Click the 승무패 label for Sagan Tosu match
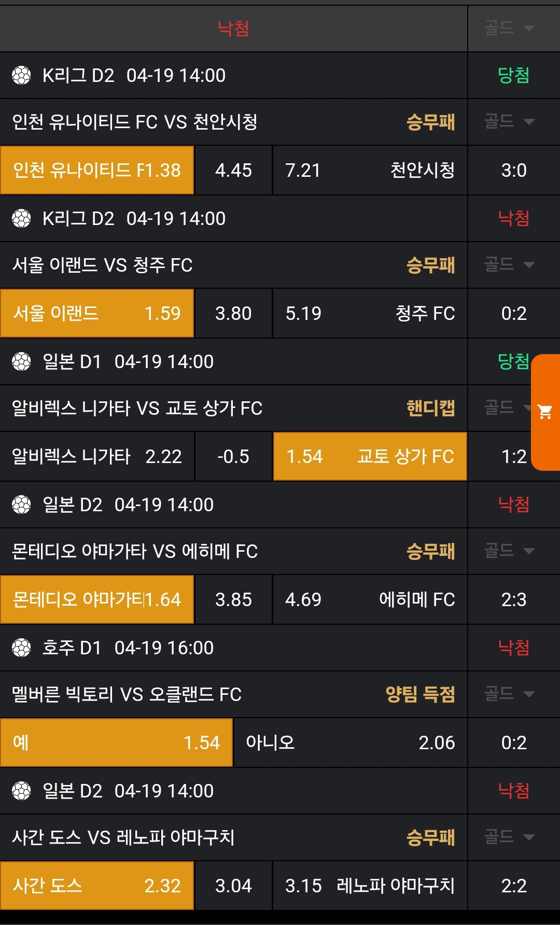Image resolution: width=560 pixels, height=925 pixels. [430, 837]
